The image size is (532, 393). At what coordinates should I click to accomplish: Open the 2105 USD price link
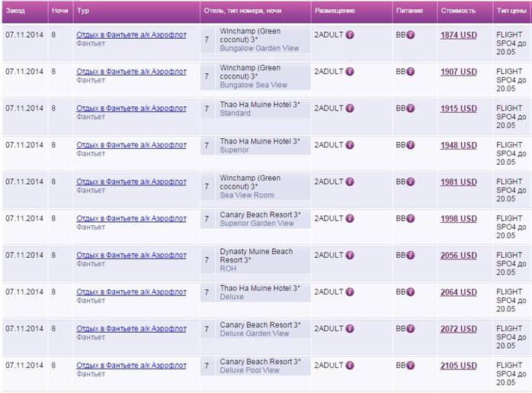458,366
